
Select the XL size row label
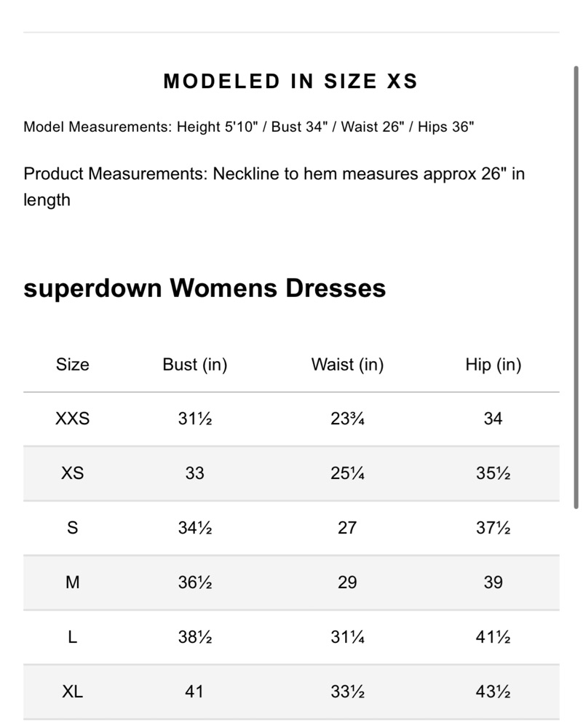click(x=73, y=692)
